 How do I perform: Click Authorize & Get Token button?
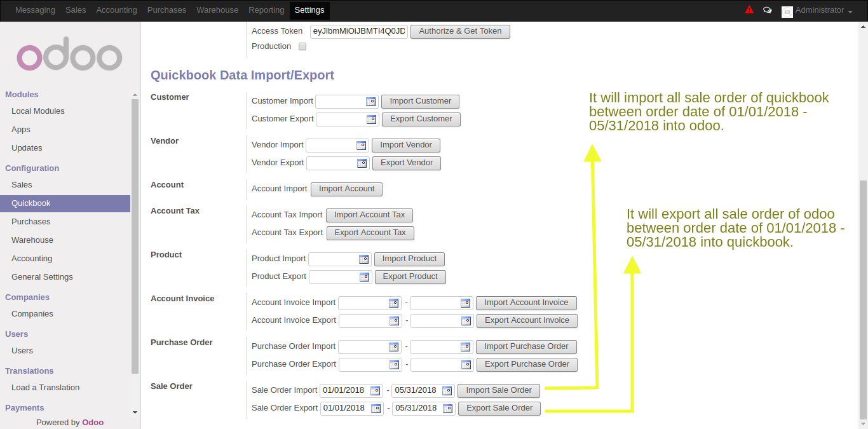460,31
